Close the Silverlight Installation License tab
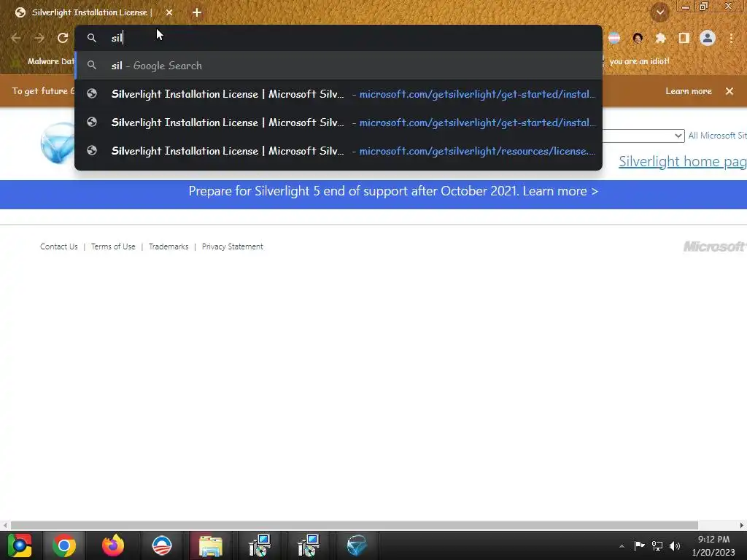 click(x=169, y=13)
